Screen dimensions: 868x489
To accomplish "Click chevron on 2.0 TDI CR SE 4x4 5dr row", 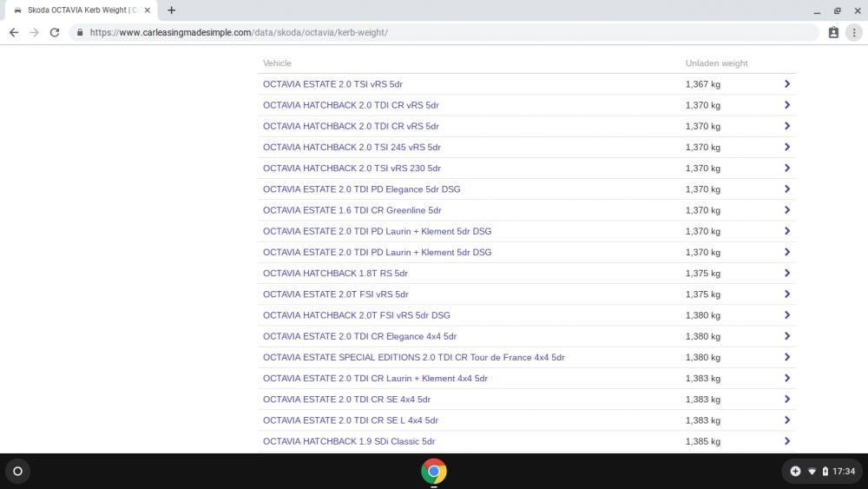I will (x=786, y=400).
